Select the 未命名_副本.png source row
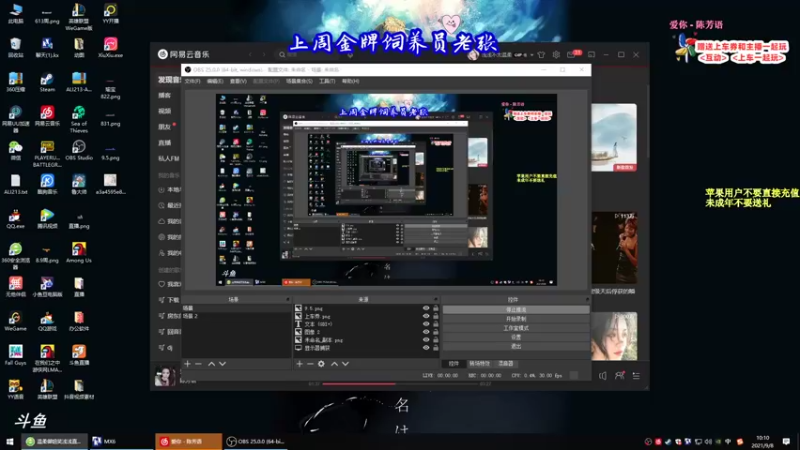Viewport: 800px width, 450px height. pyautogui.click(x=367, y=340)
